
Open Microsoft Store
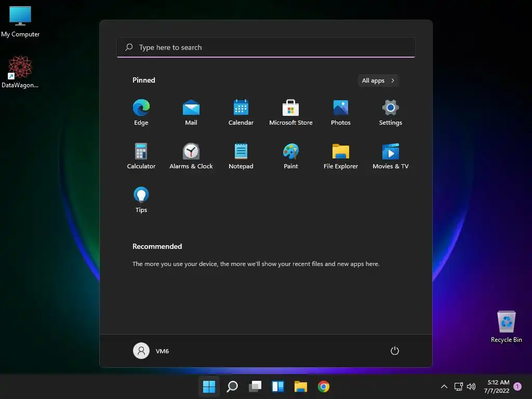coord(291,112)
